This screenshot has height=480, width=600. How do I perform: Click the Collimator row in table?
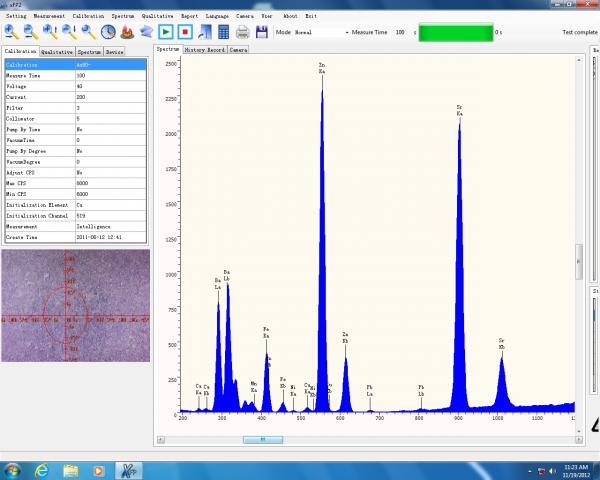tap(75, 119)
